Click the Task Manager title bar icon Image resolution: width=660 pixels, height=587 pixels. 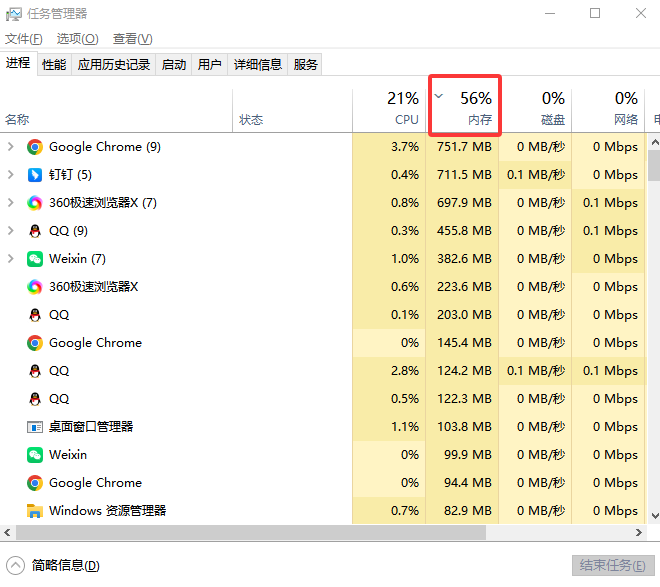point(14,14)
